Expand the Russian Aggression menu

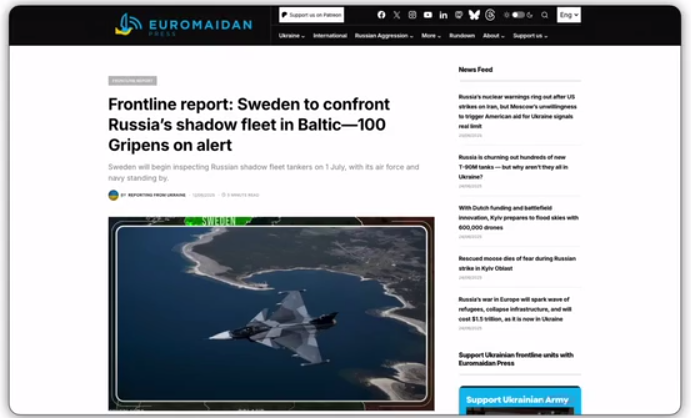384,36
